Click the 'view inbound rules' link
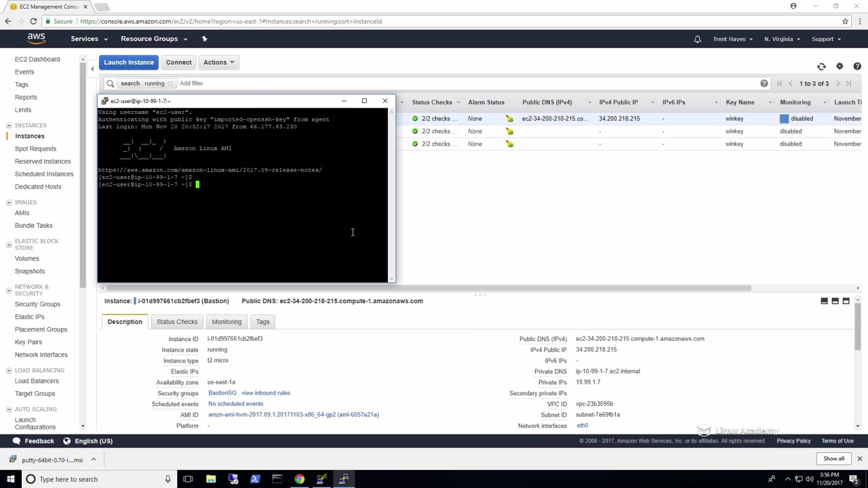 click(266, 393)
